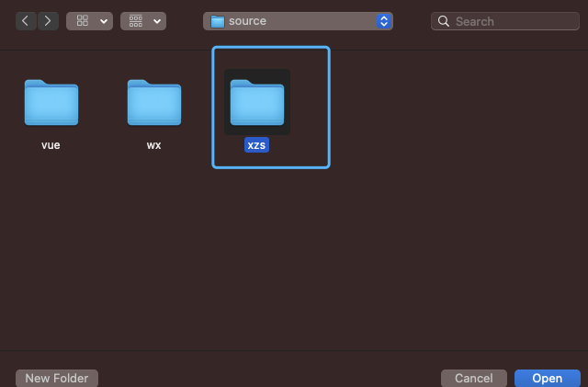Viewport: 588px width, 387px height.
Task: Click the magnifying glass search icon
Action: click(444, 21)
